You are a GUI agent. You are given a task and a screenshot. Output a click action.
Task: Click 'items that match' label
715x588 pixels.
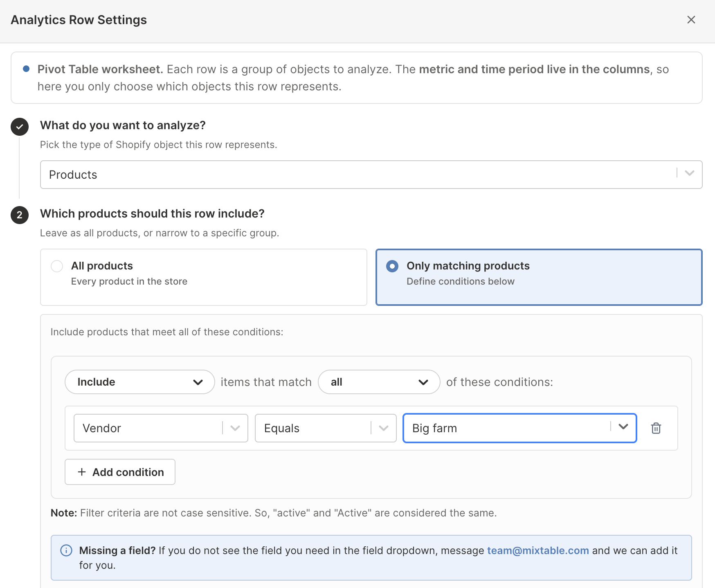click(266, 382)
